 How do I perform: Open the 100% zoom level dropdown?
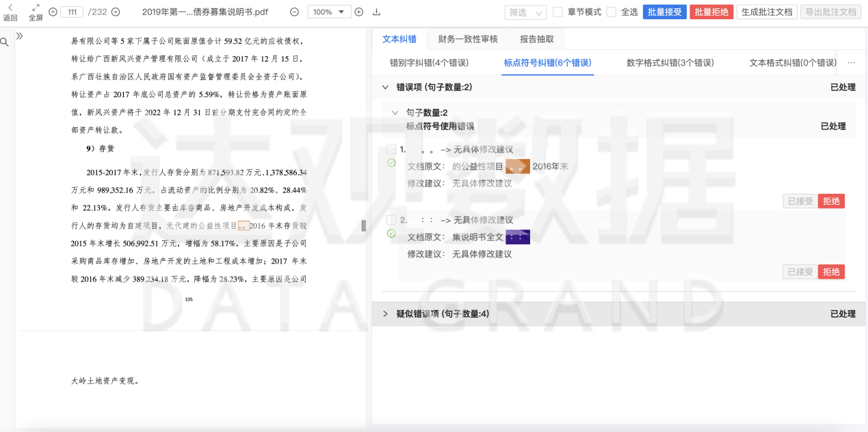click(x=329, y=12)
